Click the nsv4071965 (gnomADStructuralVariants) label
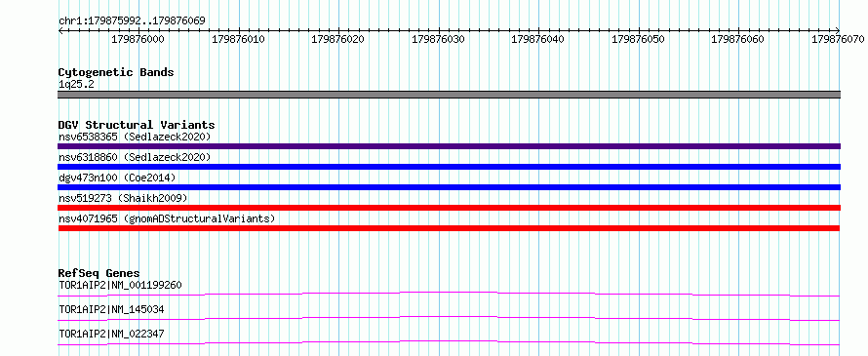868x356 pixels. [x=167, y=218]
